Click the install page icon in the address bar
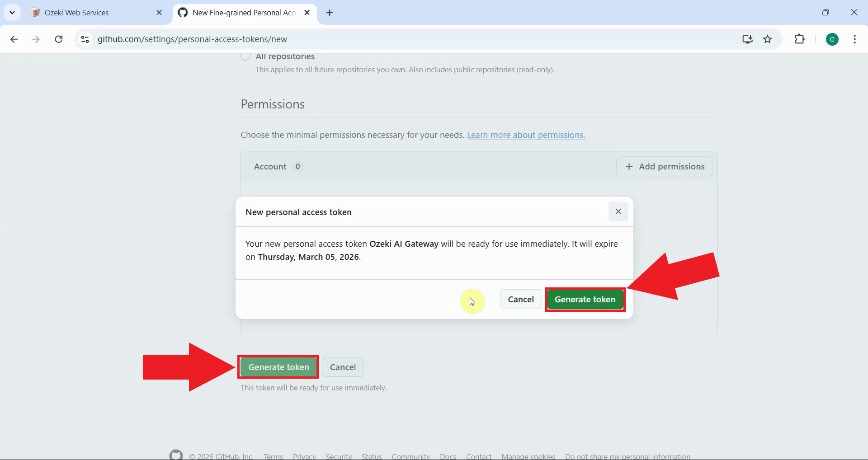The height and width of the screenshot is (460, 868). point(748,39)
